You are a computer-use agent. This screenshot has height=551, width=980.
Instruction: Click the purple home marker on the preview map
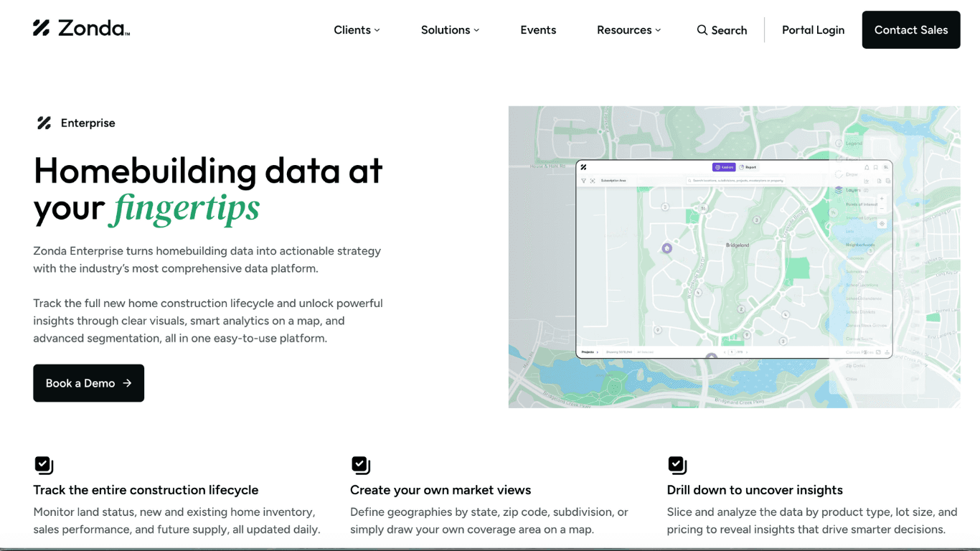click(666, 248)
